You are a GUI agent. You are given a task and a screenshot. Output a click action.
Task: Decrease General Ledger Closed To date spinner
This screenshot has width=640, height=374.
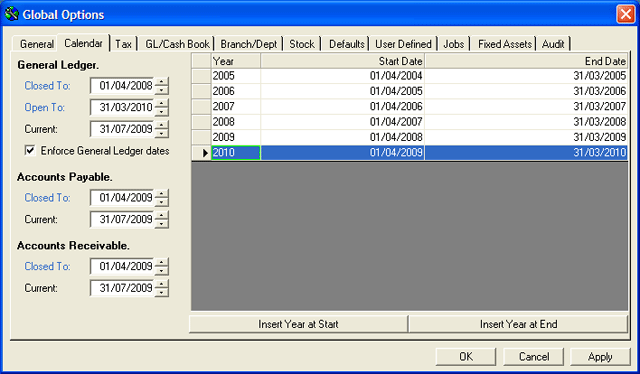click(162, 89)
